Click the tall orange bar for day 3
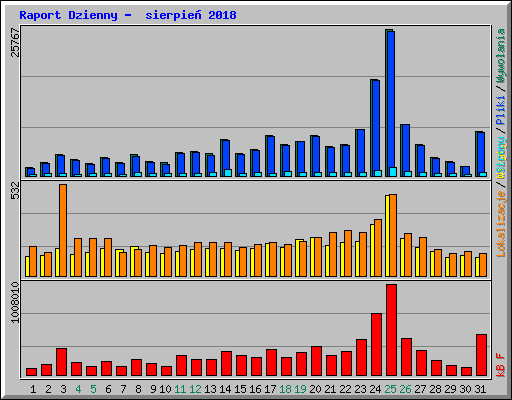 pyautogui.click(x=63, y=230)
